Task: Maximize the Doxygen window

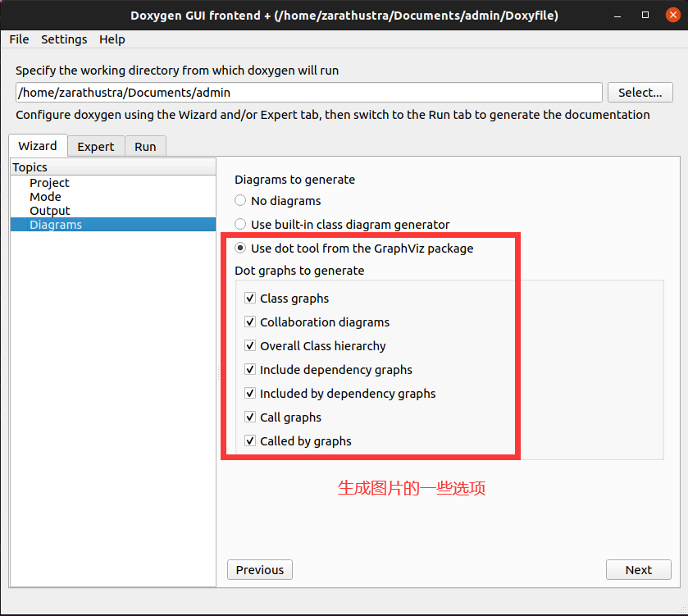Action: 645,15
